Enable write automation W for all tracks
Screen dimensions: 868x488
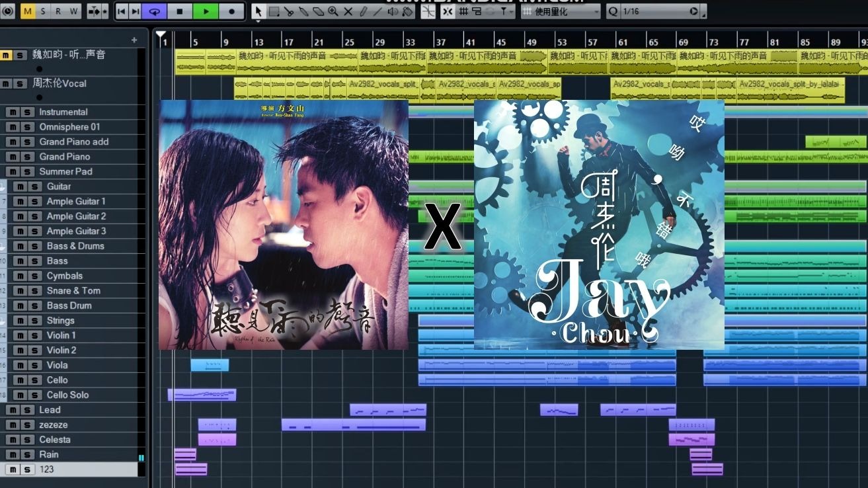[x=73, y=11]
